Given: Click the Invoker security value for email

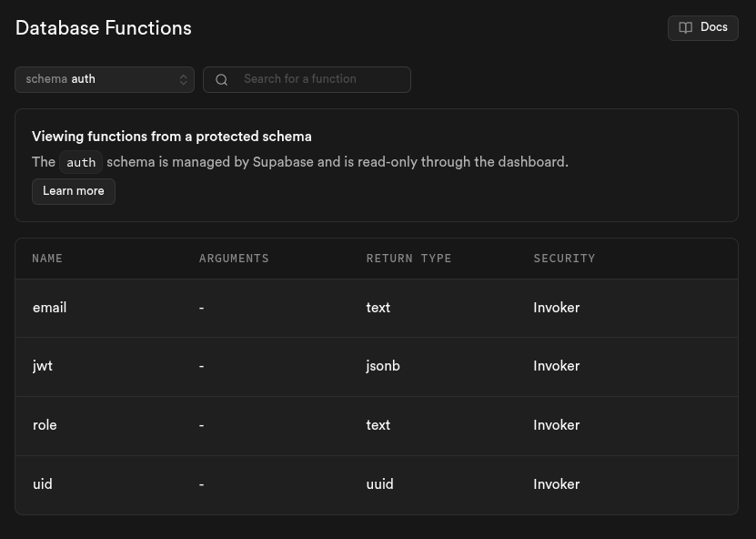Looking at the screenshot, I should [556, 308].
